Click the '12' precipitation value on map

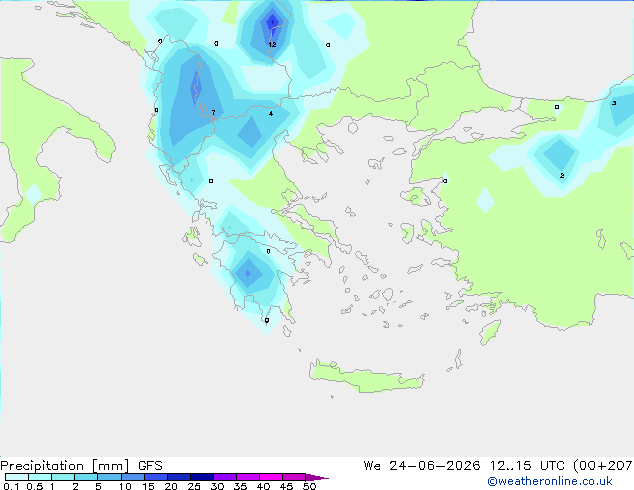tap(272, 44)
